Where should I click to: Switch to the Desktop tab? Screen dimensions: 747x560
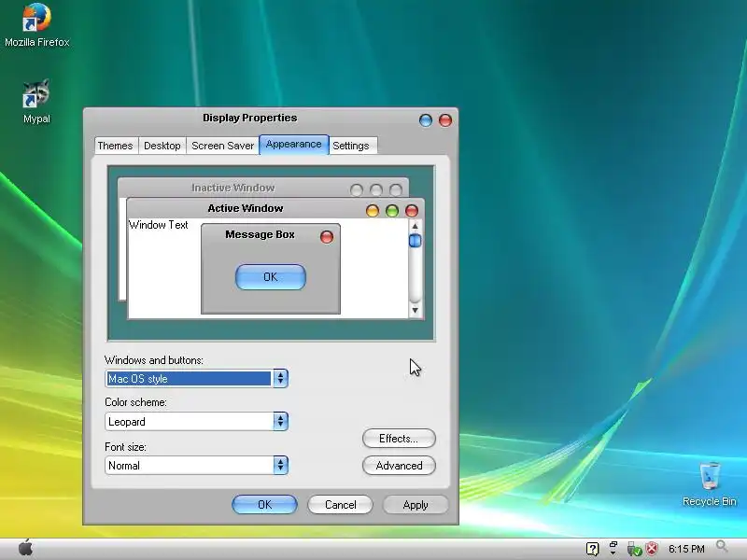click(x=162, y=146)
